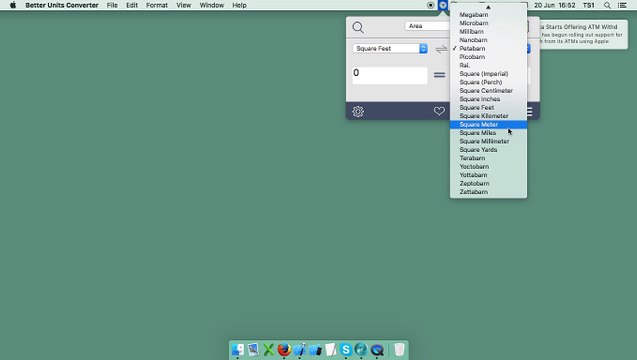This screenshot has height=360, width=637.
Task: Choose Square (Imperial) unit
Action: coord(488,74)
